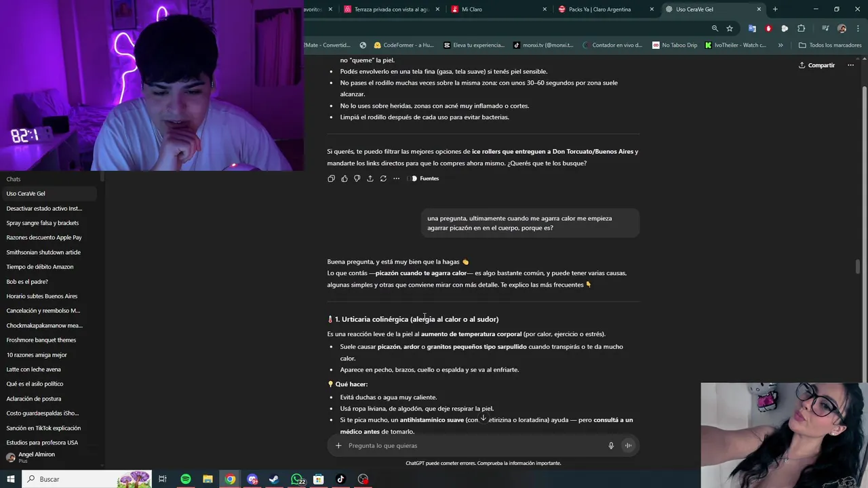Click the Compartir share button
This screenshot has width=868, height=488.
pyautogui.click(x=816, y=65)
